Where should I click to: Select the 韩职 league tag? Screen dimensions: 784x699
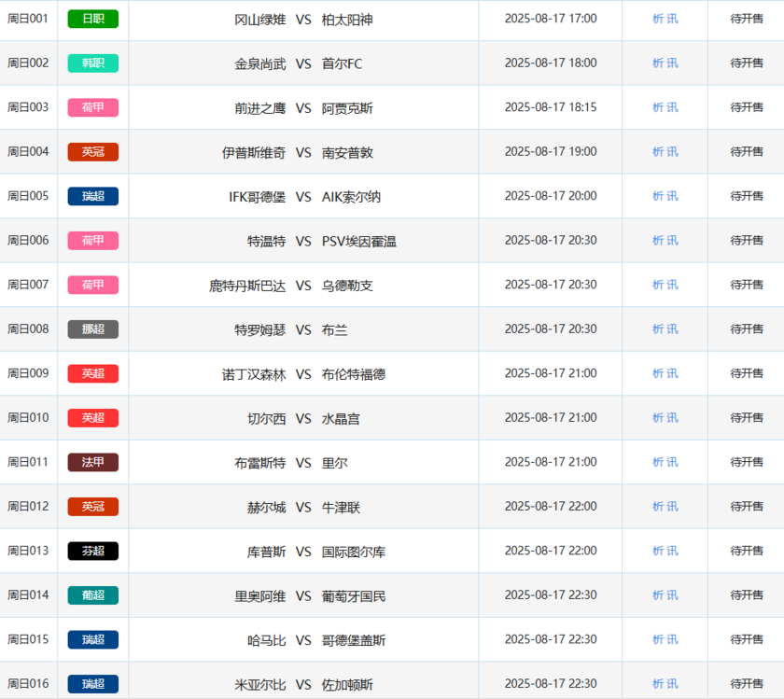[x=92, y=63]
